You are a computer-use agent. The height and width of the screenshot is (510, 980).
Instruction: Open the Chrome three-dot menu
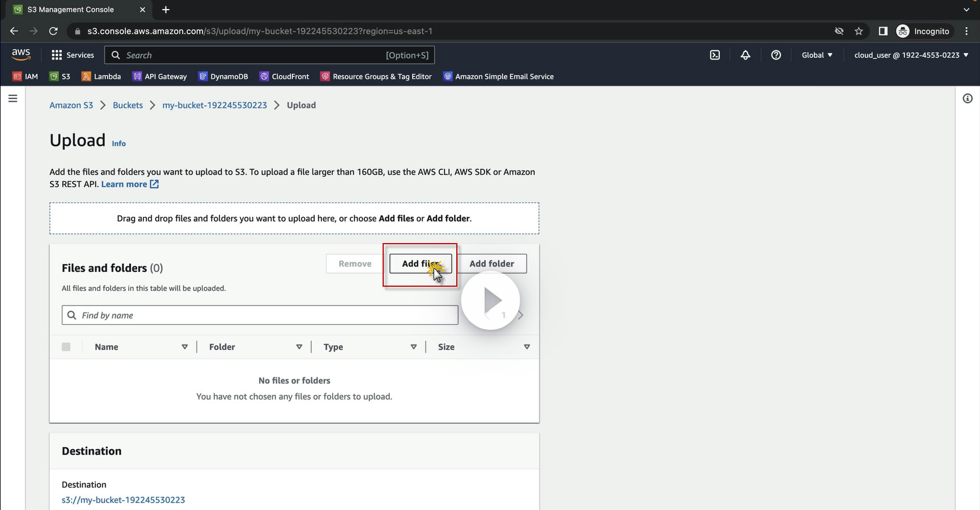967,31
